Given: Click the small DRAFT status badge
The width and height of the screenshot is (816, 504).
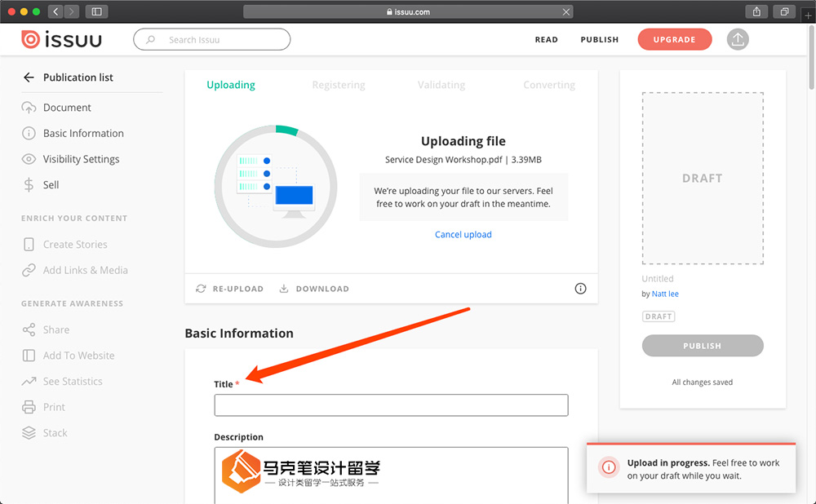Looking at the screenshot, I should coord(659,316).
